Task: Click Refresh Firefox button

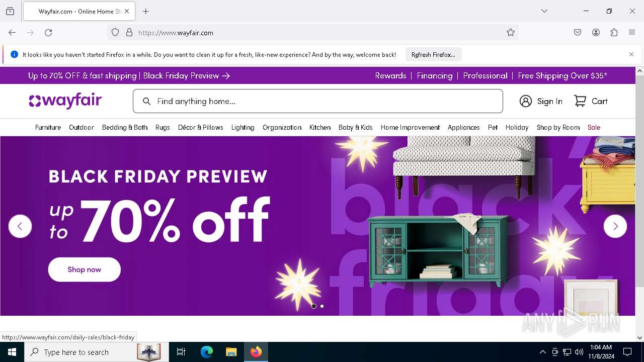Action: (433, 54)
